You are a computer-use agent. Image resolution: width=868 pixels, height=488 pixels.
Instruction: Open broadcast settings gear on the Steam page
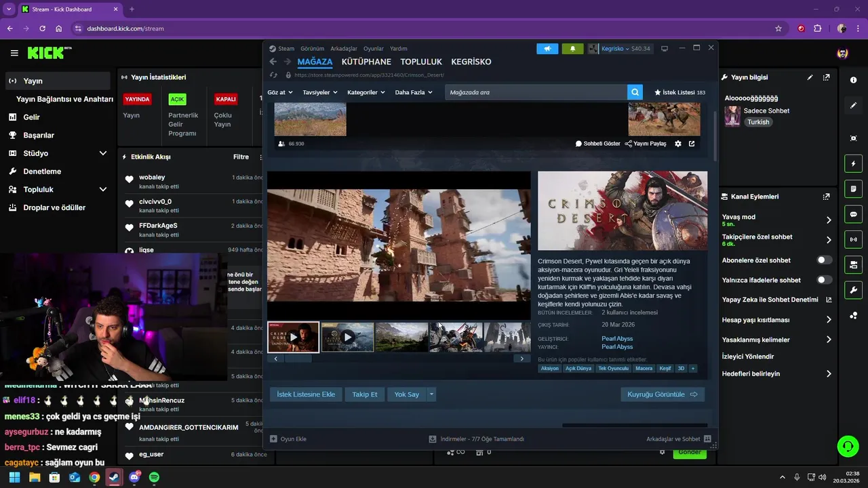pyautogui.click(x=677, y=144)
